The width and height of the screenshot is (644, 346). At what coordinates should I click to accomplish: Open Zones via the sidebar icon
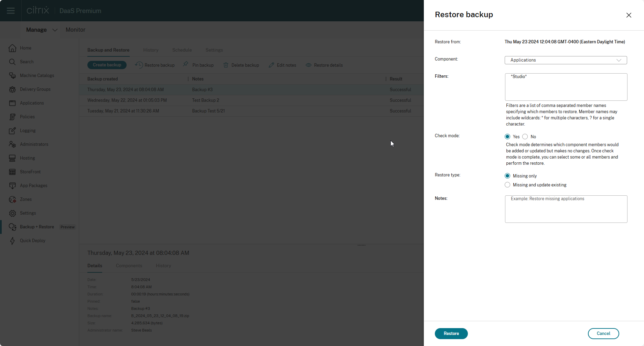pyautogui.click(x=12, y=199)
